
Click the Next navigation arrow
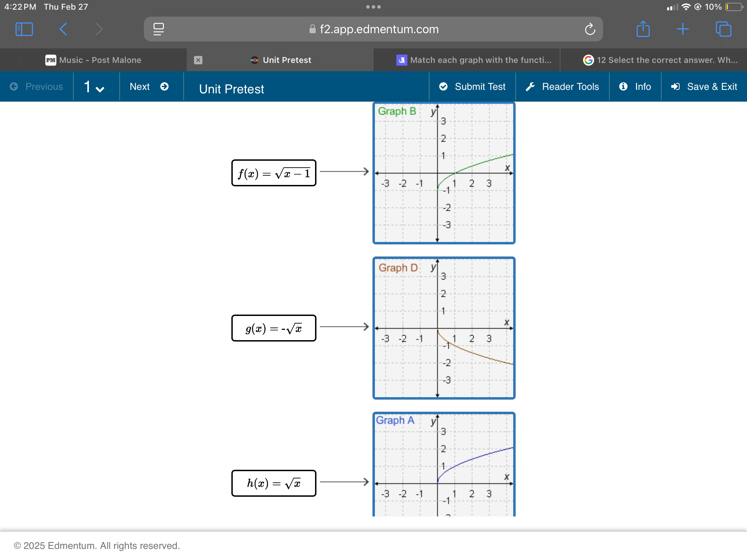point(165,87)
